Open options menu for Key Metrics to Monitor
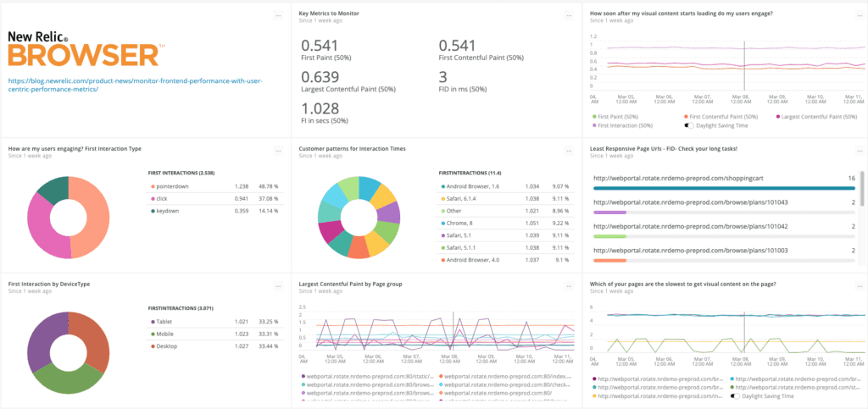 coord(569,16)
